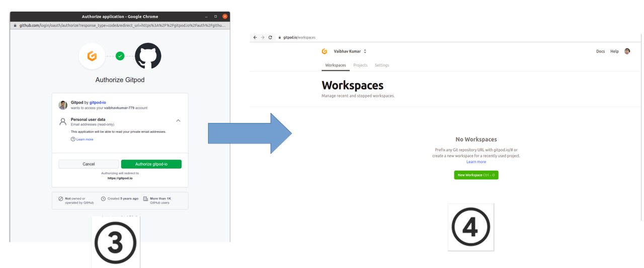Open the gitpod-io publisher link

pyautogui.click(x=98, y=102)
